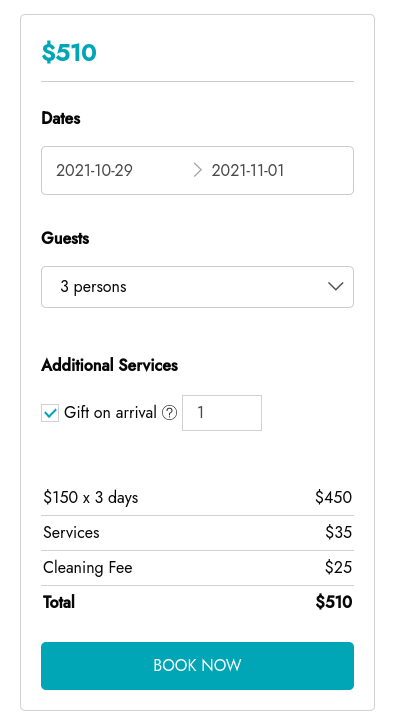This screenshot has width=399, height=723.
Task: Click the $150 x 3 days row
Action: [197, 498]
